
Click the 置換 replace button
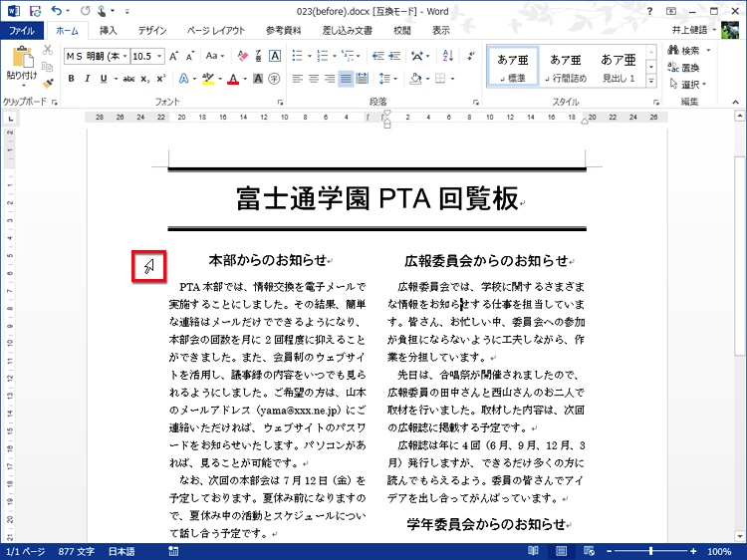pos(683,67)
